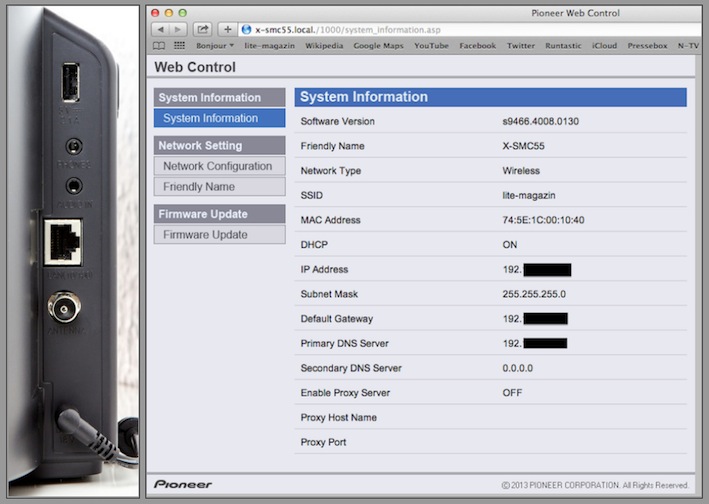Click the Firmware Update section header
This screenshot has height=504, width=709.
click(x=219, y=214)
